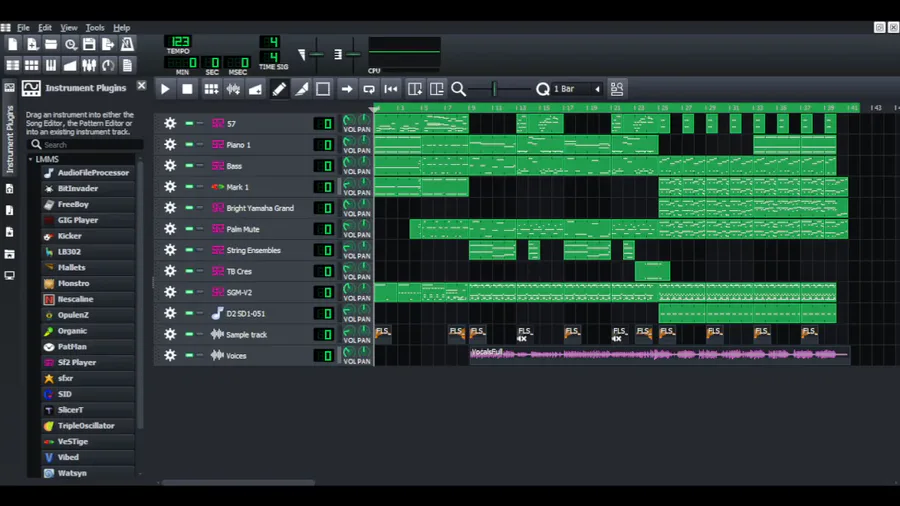Close the Instrument Plugins panel

[141, 86]
